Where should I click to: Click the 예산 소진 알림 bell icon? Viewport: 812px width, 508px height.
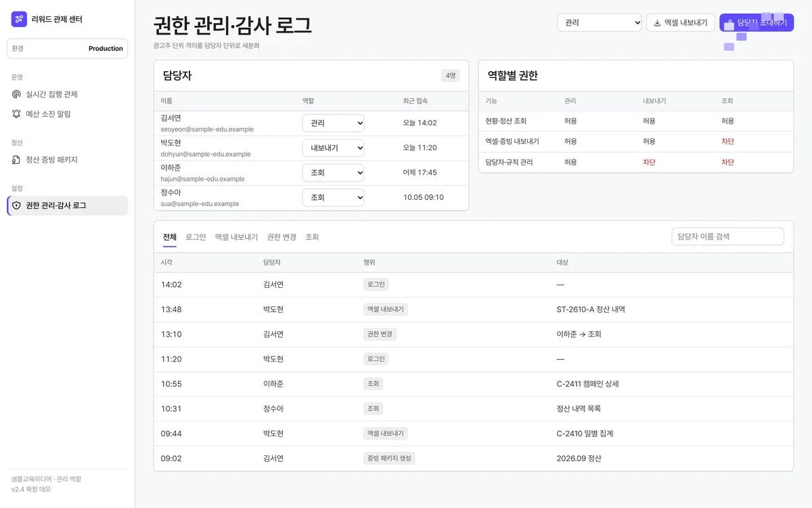[17, 114]
